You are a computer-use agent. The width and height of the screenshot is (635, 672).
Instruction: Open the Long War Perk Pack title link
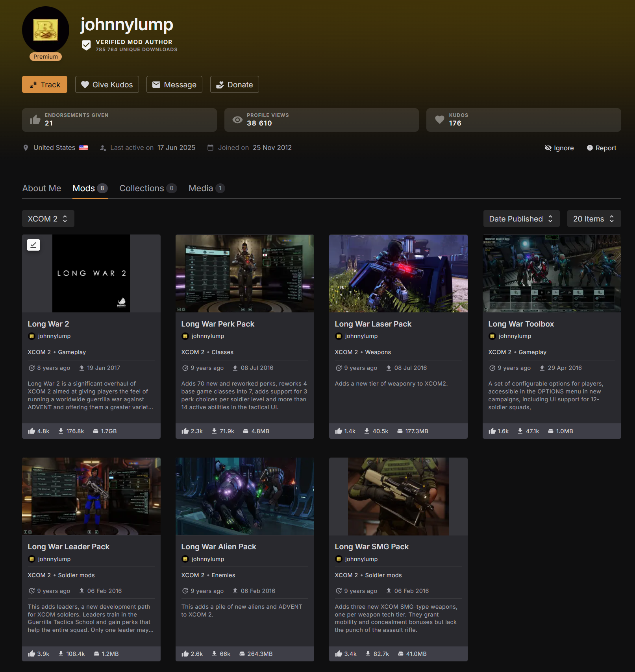coord(218,324)
